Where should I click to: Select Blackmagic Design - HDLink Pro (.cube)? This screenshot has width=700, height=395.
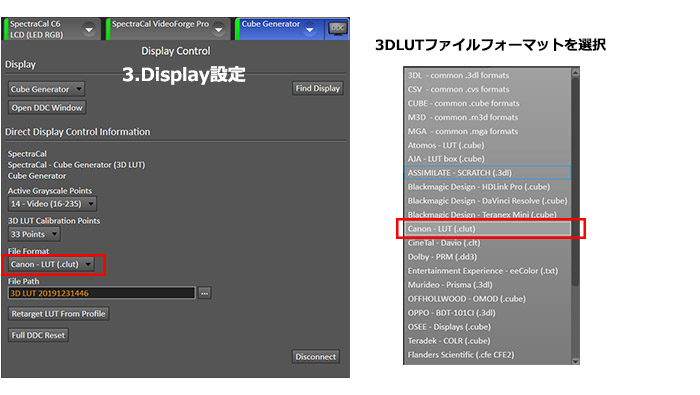pyautogui.click(x=488, y=187)
